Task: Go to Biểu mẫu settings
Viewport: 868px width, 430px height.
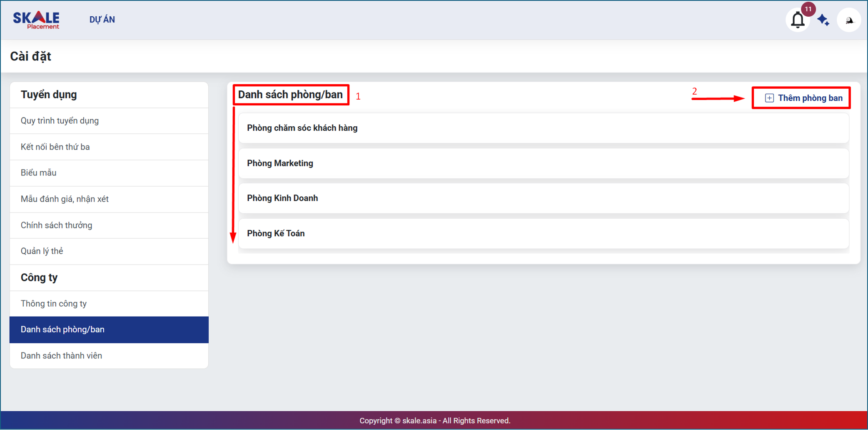Action: click(x=39, y=173)
